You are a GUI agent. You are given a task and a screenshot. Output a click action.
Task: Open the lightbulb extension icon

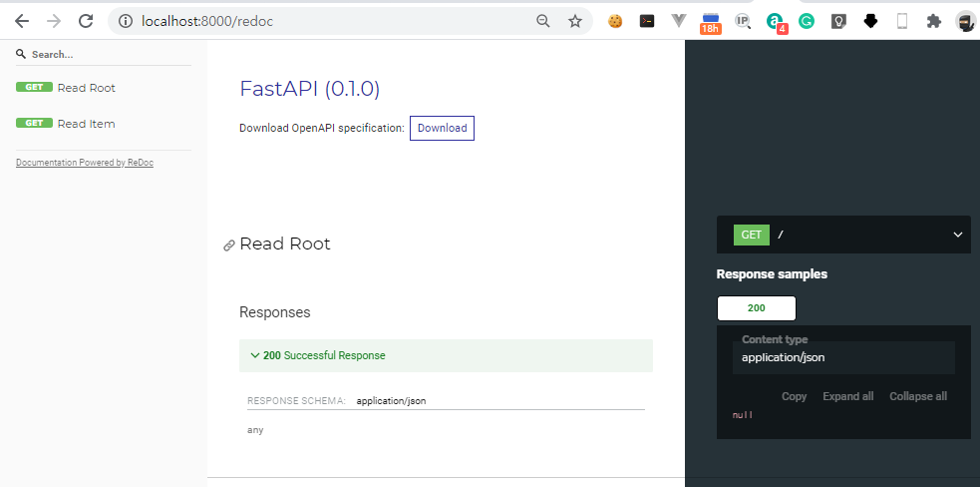[x=838, y=21]
